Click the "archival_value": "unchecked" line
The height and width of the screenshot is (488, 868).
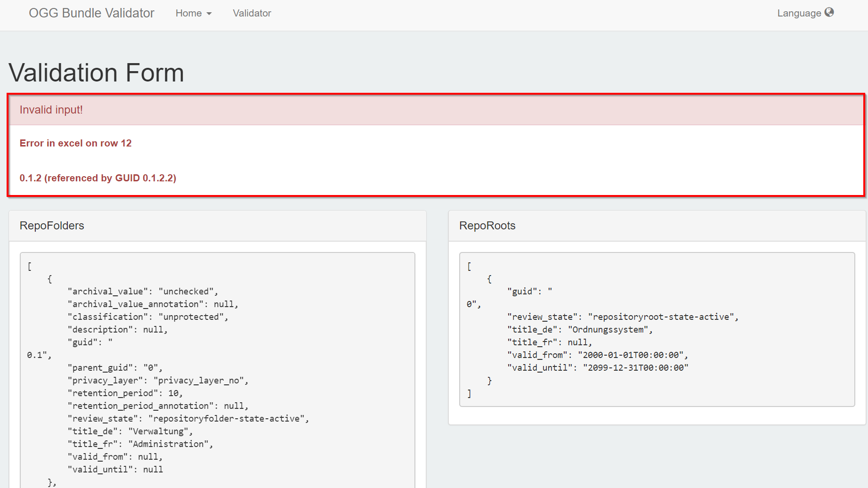pyautogui.click(x=143, y=292)
